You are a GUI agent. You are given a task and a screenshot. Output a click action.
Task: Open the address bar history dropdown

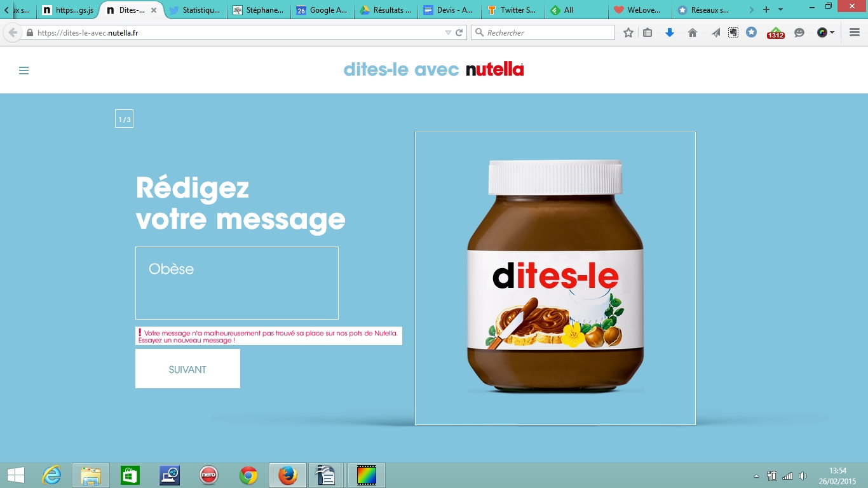[x=448, y=33]
